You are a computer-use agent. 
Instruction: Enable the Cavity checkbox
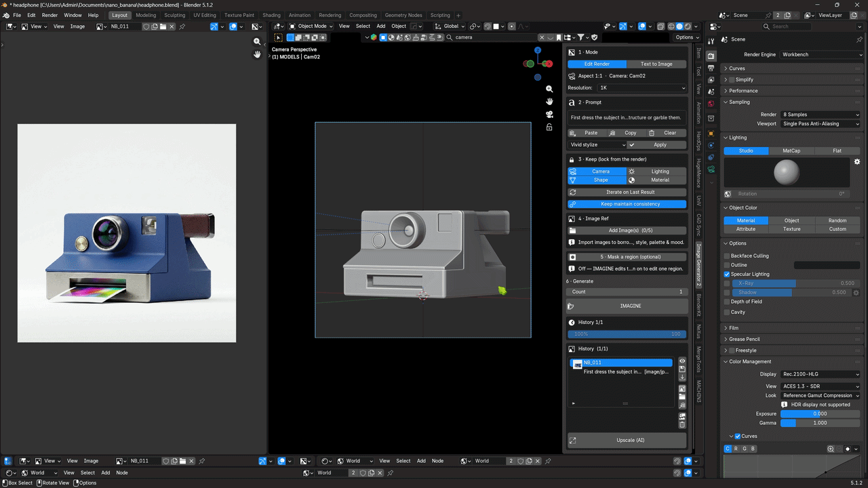pyautogui.click(x=727, y=312)
